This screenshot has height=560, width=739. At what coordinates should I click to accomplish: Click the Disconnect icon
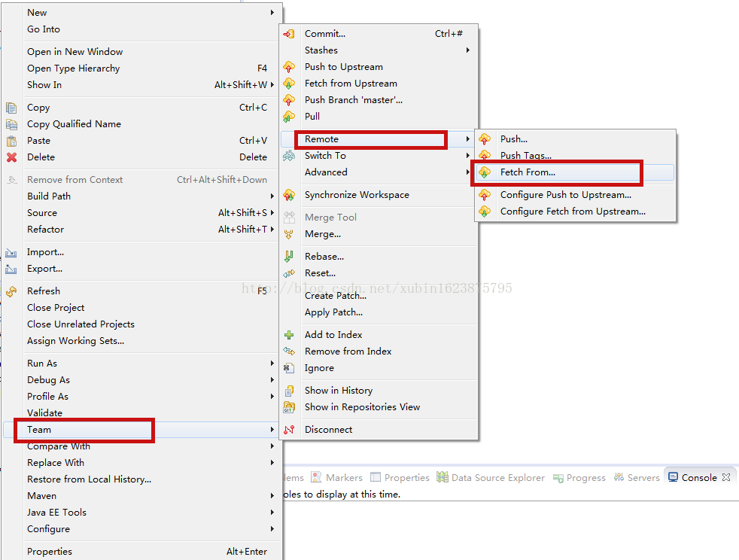[x=289, y=430]
